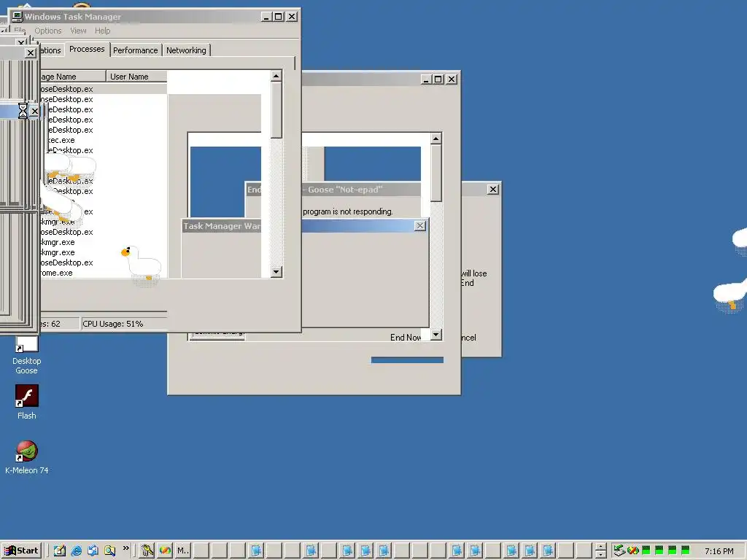Click scroll down arrow in the background window
747x560 pixels.
pyautogui.click(x=436, y=334)
